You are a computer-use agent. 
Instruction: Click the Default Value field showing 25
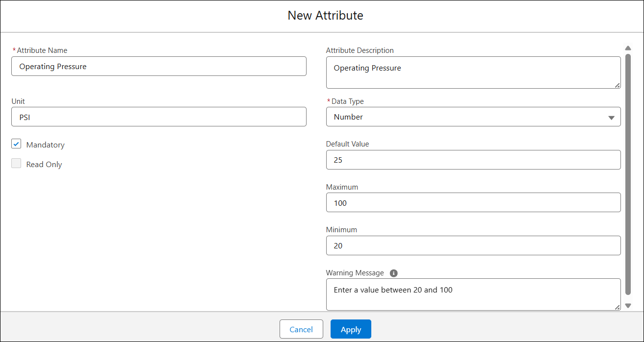(473, 160)
